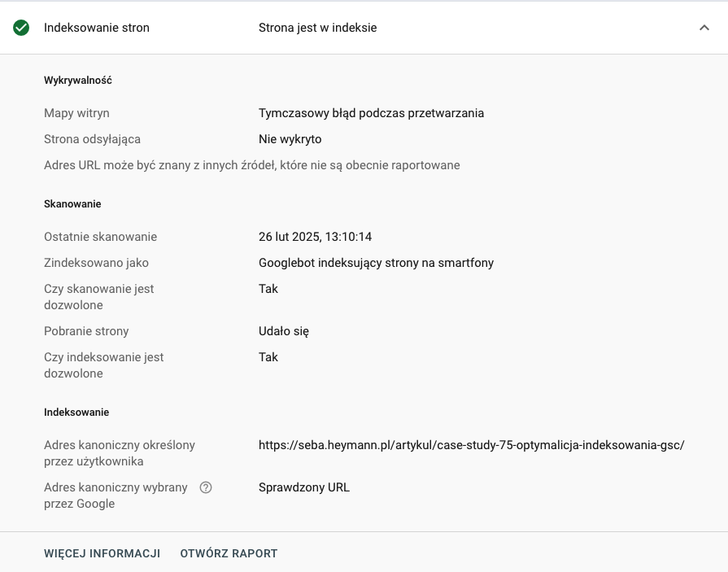The height and width of the screenshot is (572, 728).
Task: Click the last crawl date '26 lut 2025'
Action: 315,237
